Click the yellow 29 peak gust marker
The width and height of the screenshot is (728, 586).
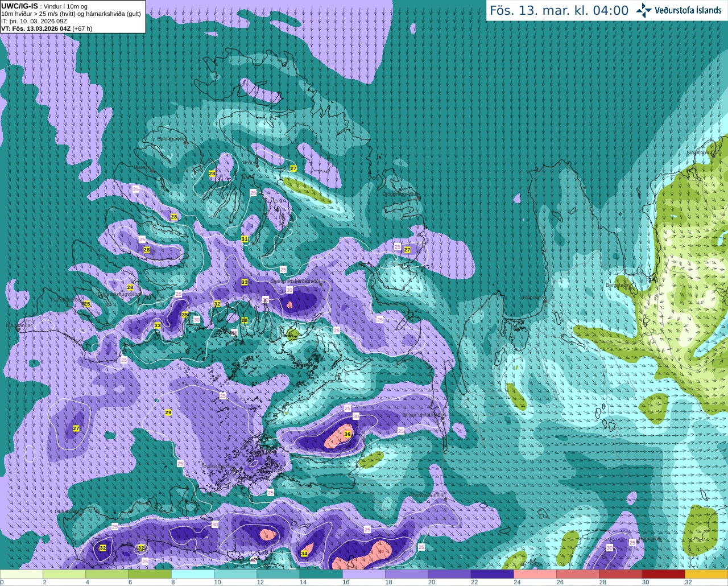click(168, 412)
